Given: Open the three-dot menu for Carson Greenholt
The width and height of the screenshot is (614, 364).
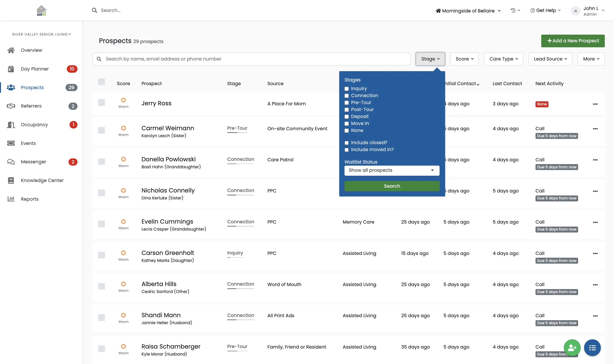Looking at the screenshot, I should click(595, 253).
